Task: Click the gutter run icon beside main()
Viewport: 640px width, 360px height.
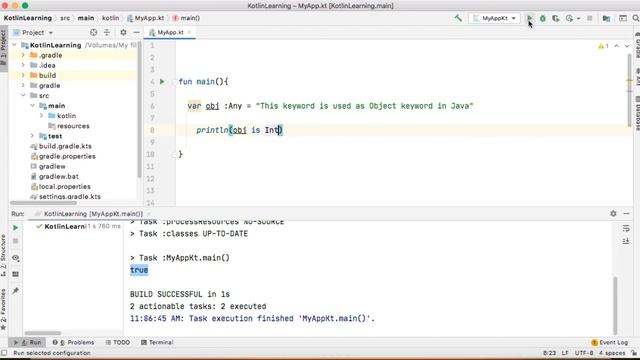Action: click(x=162, y=82)
